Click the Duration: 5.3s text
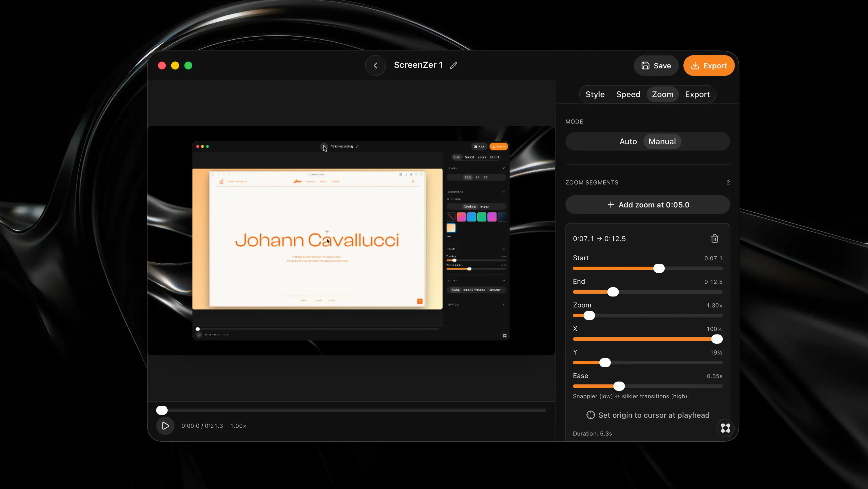Screen dimensions: 868x489 pos(592,434)
